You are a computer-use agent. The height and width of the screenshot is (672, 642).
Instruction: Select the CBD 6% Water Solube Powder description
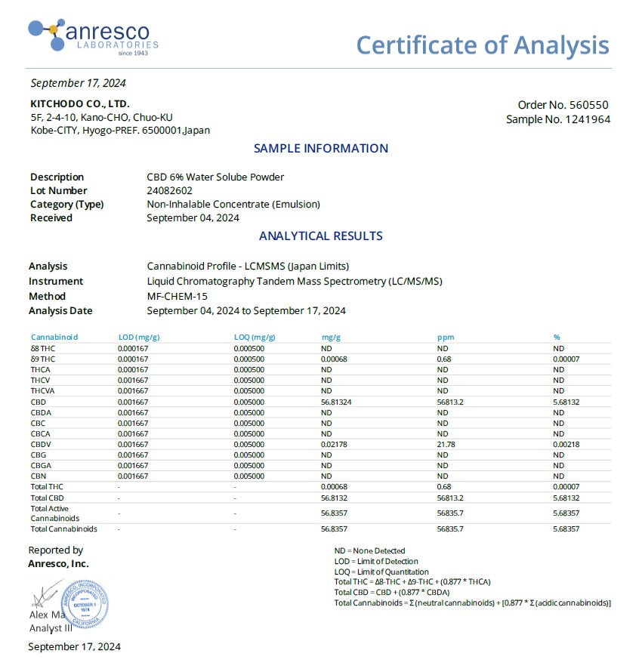coord(215,177)
